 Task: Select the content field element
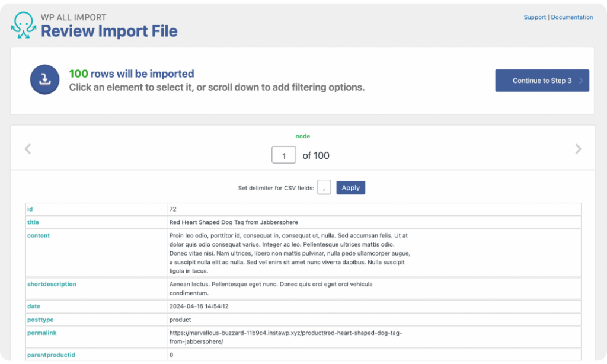[x=39, y=235]
